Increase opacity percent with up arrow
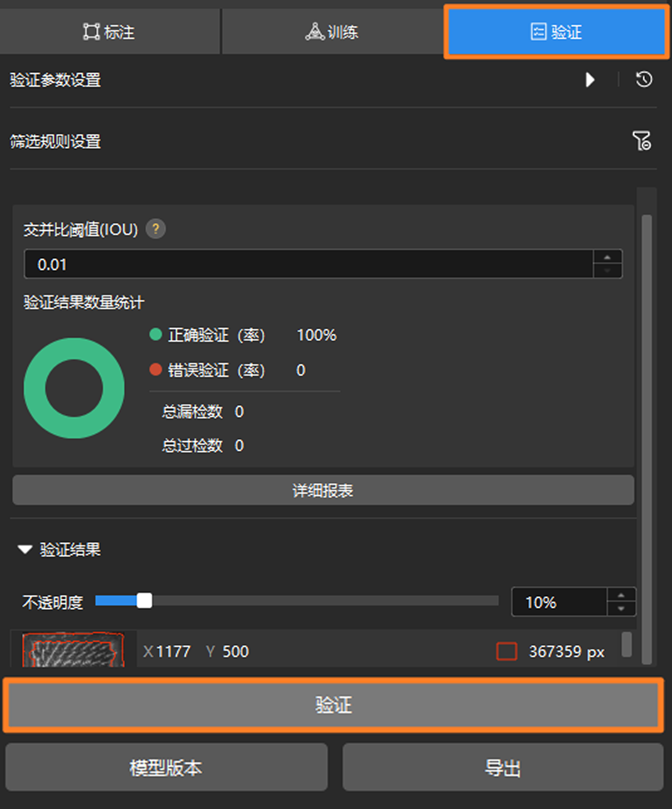The image size is (672, 809). 621,595
